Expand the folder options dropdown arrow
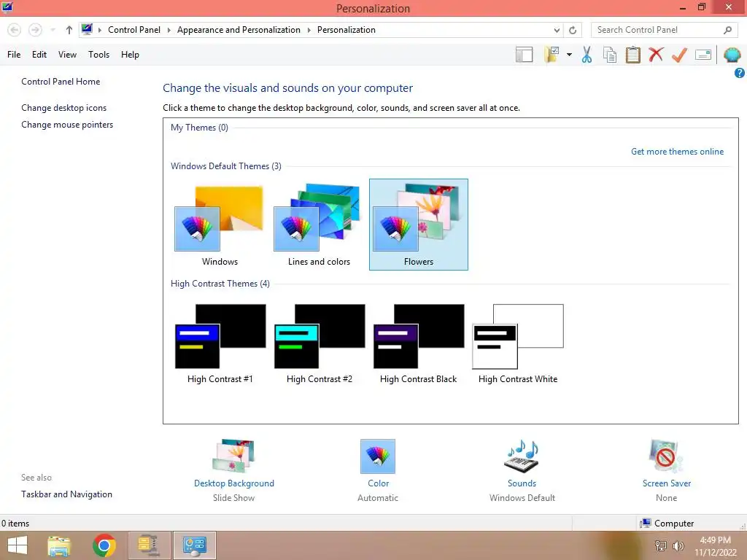 569,55
